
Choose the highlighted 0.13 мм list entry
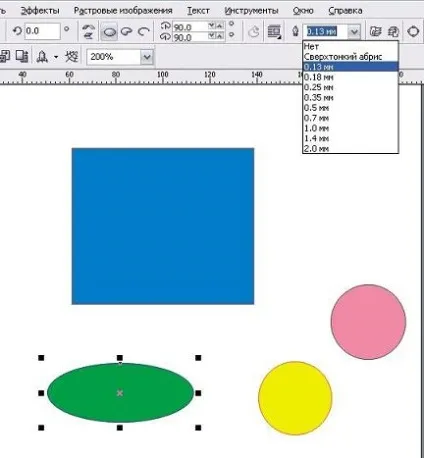[x=350, y=67]
